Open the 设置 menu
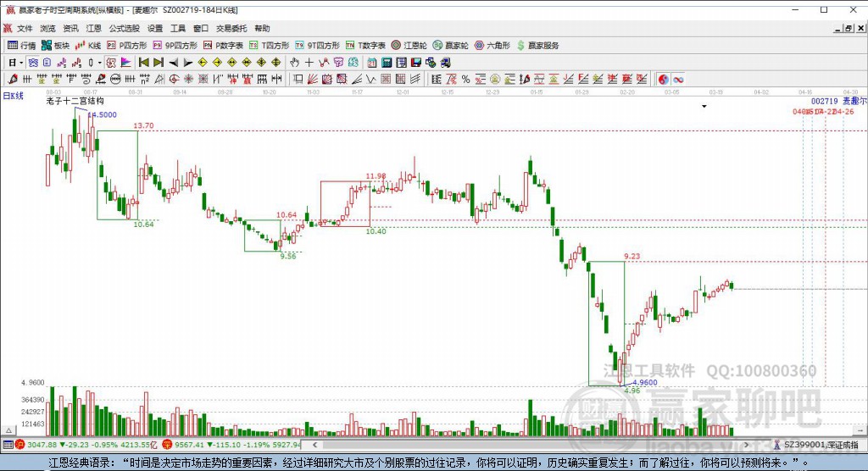 pos(155,28)
